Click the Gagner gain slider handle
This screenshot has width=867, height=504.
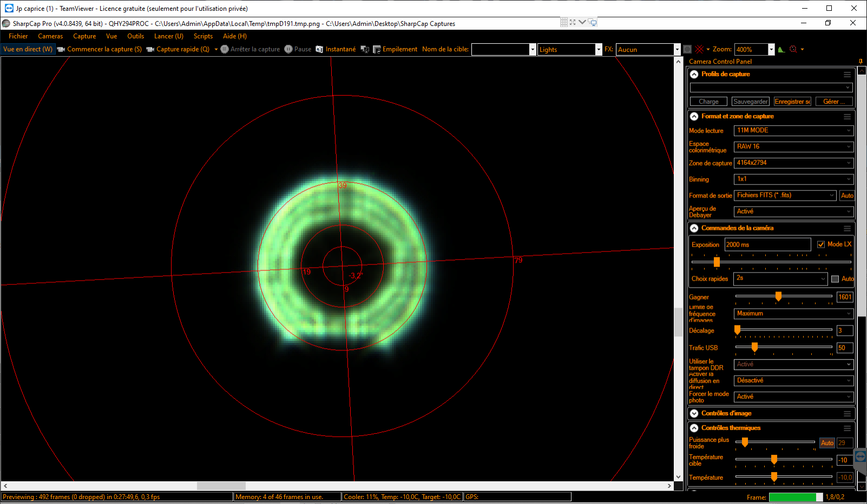[778, 296]
